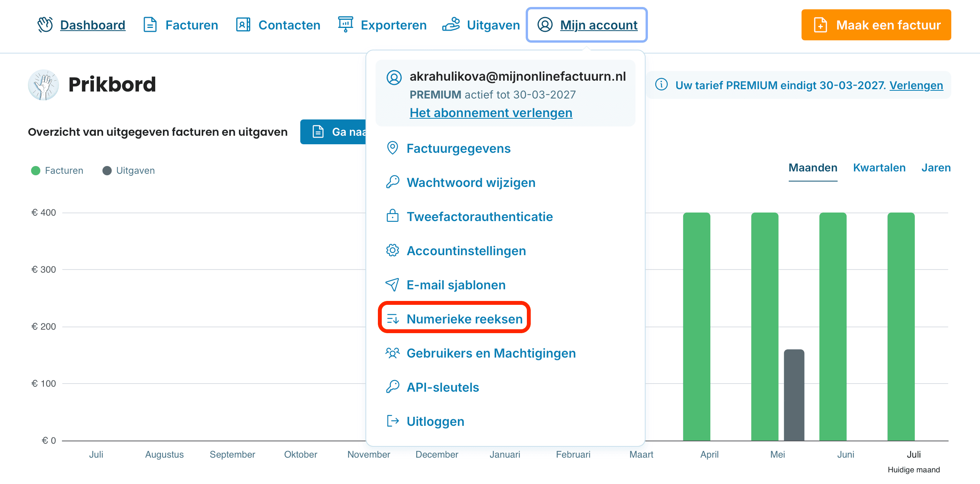
Task: Switch chart to Maanden tab
Action: 813,168
